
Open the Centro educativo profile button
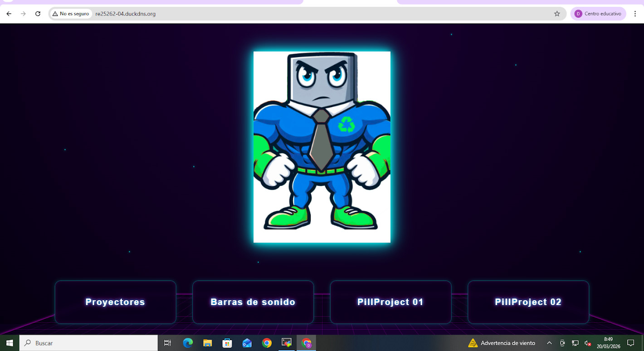(598, 14)
